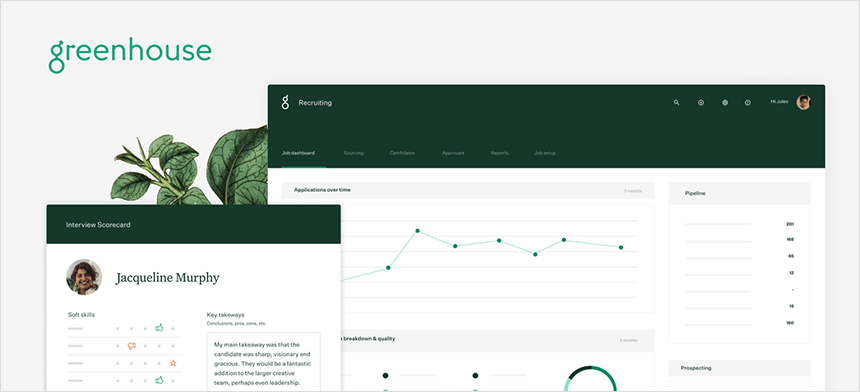Click the circled plus icon in header
The width and height of the screenshot is (860, 392).
pos(700,103)
